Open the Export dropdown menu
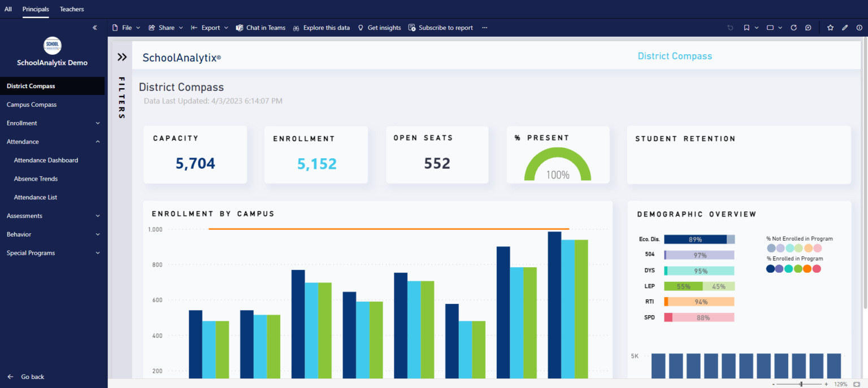This screenshot has width=868, height=388. [x=210, y=28]
